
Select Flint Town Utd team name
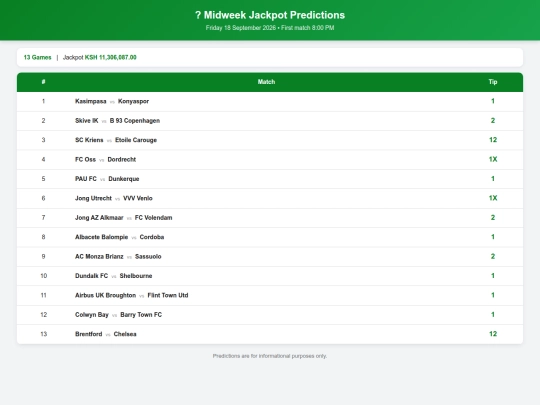168,295
